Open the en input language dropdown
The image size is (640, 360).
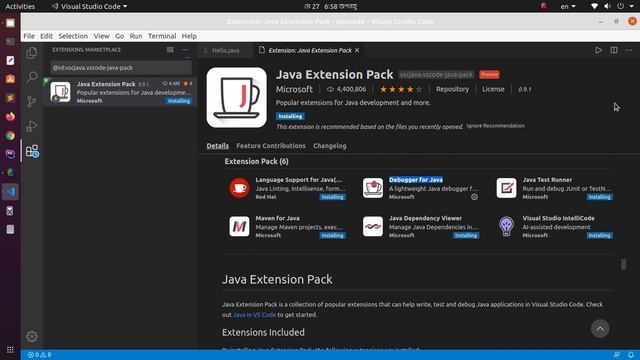tap(568, 6)
